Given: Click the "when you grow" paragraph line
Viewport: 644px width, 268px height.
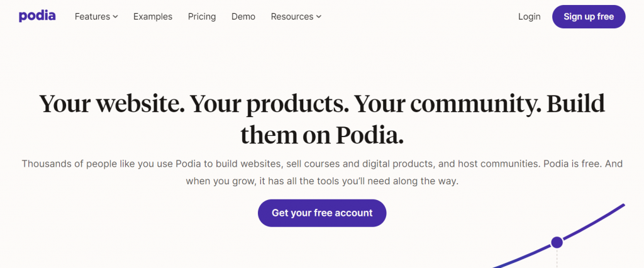Looking at the screenshot, I should (322, 181).
